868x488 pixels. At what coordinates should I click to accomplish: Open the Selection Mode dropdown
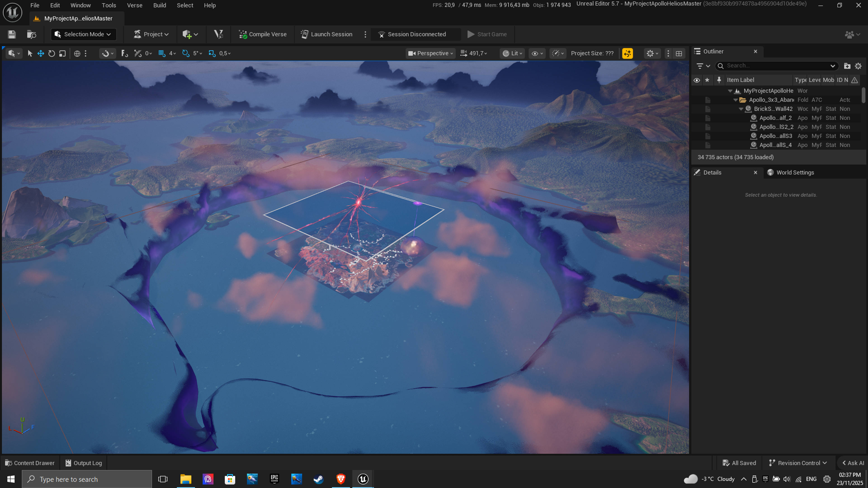pos(83,34)
